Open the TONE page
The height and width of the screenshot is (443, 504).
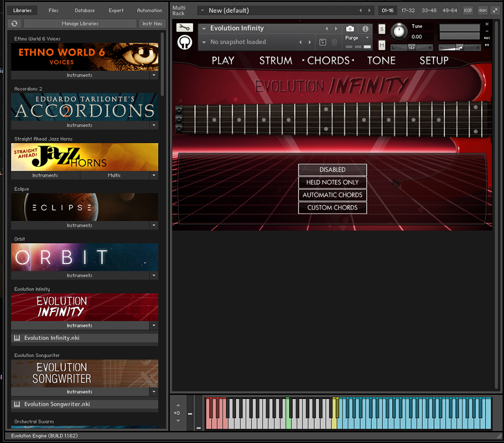click(381, 60)
